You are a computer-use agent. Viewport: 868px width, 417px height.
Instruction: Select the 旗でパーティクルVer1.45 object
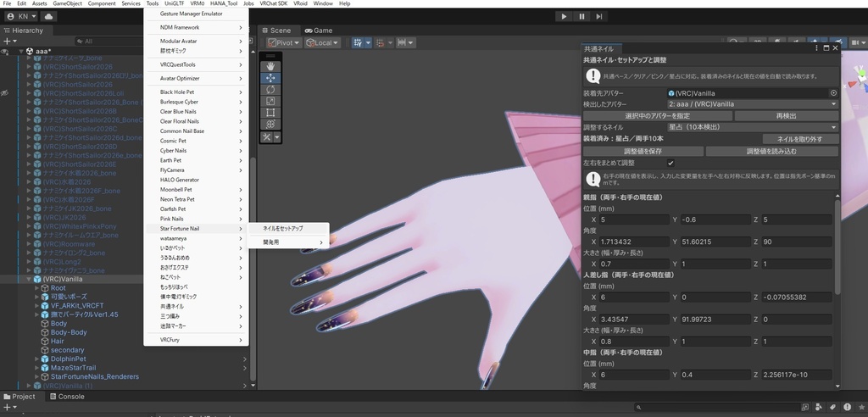pyautogui.click(x=84, y=314)
